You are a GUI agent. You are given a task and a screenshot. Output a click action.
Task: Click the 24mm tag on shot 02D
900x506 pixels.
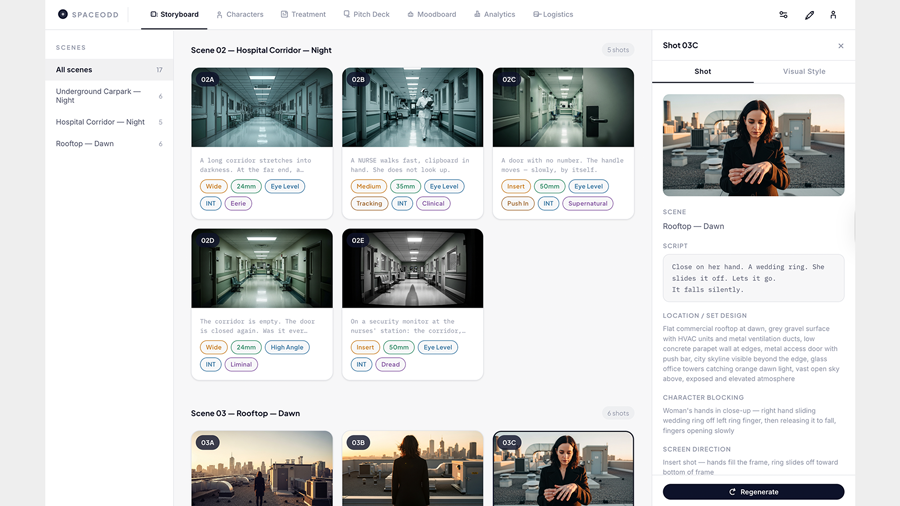click(246, 348)
